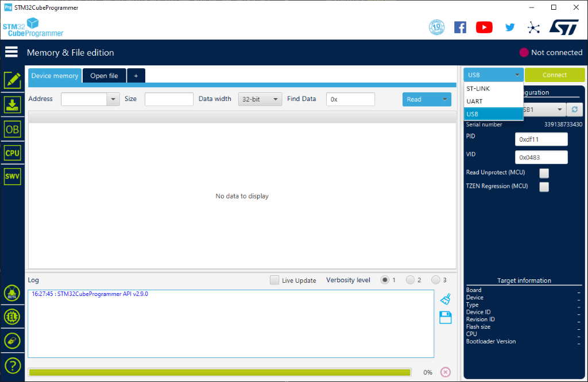
Task: Click the 'Flash size' target info row
Action: point(524,326)
